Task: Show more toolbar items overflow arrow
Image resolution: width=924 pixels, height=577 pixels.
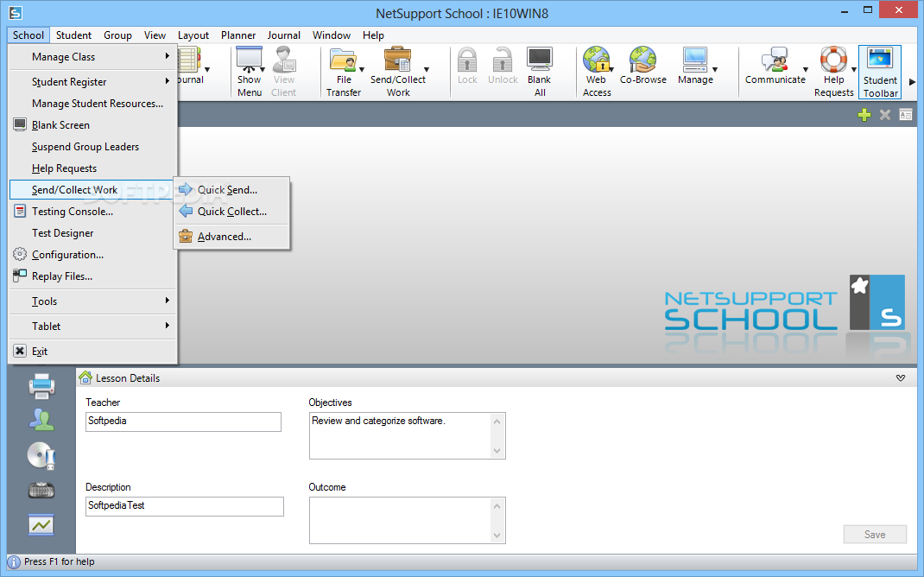Action: (912, 82)
